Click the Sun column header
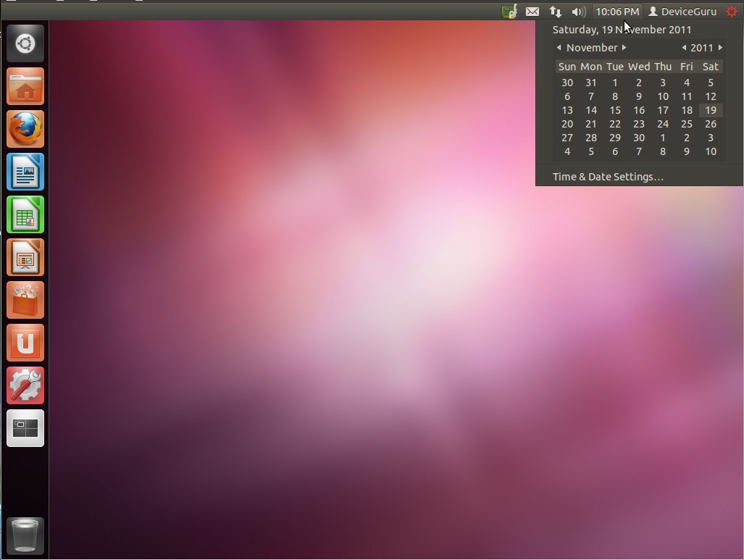 (x=567, y=67)
